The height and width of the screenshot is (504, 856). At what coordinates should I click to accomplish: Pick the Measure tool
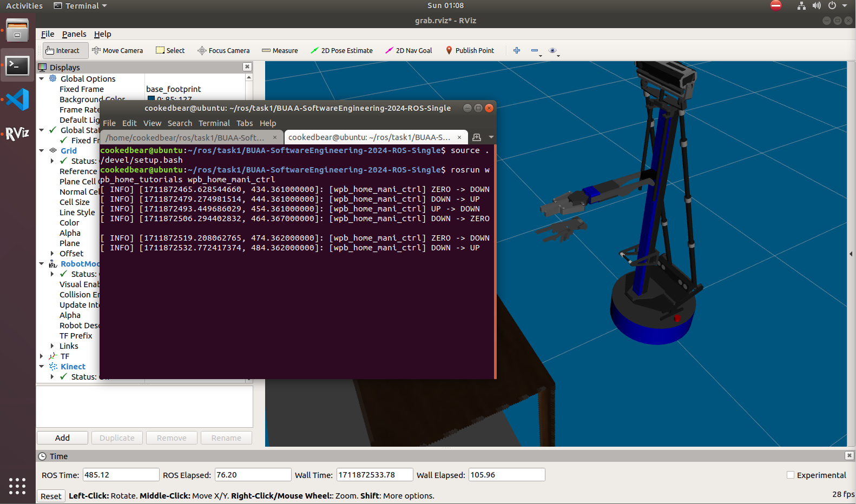(x=280, y=50)
